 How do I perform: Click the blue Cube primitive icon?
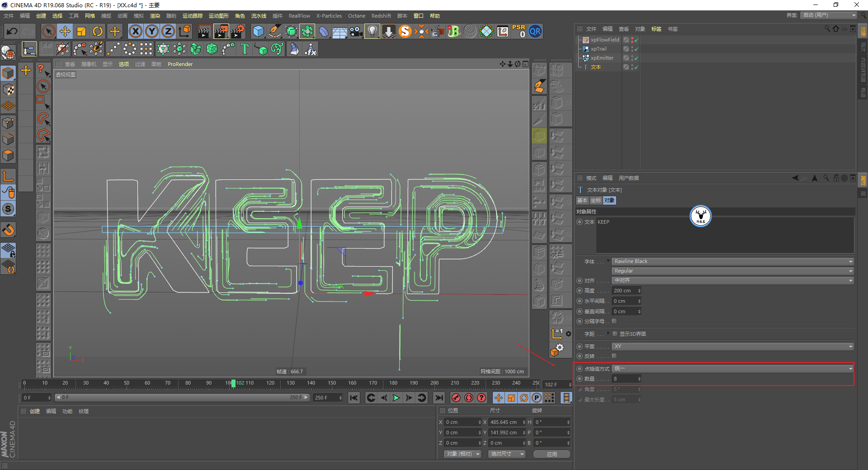[x=258, y=31]
